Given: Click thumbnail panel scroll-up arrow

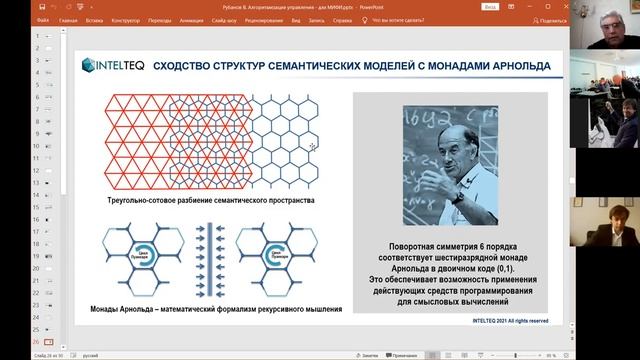Looking at the screenshot, I should 63,30.
